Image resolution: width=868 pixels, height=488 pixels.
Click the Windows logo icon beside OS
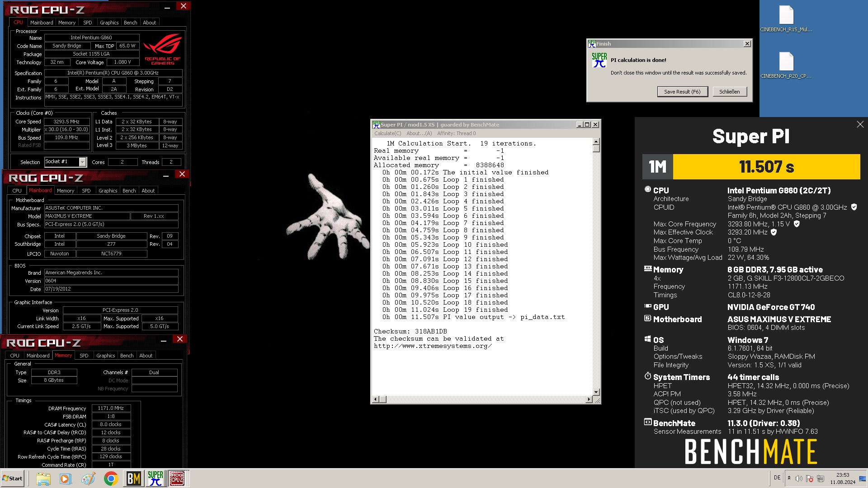[647, 339]
